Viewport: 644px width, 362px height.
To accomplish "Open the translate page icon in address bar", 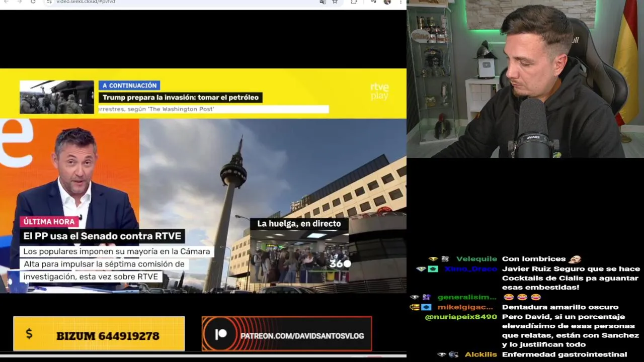I will click(x=323, y=2).
